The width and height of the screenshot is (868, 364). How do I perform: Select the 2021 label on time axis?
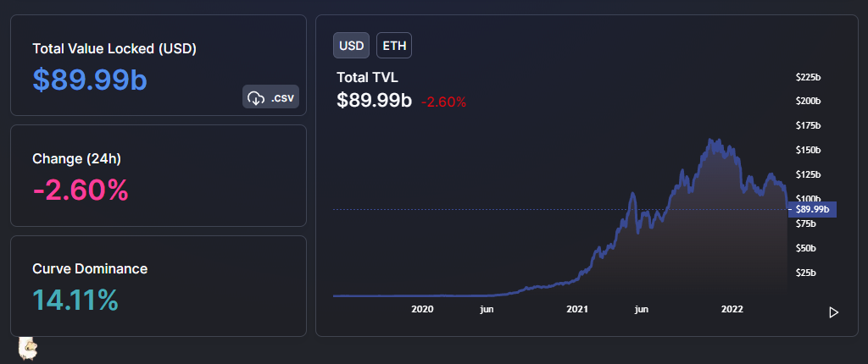(577, 310)
